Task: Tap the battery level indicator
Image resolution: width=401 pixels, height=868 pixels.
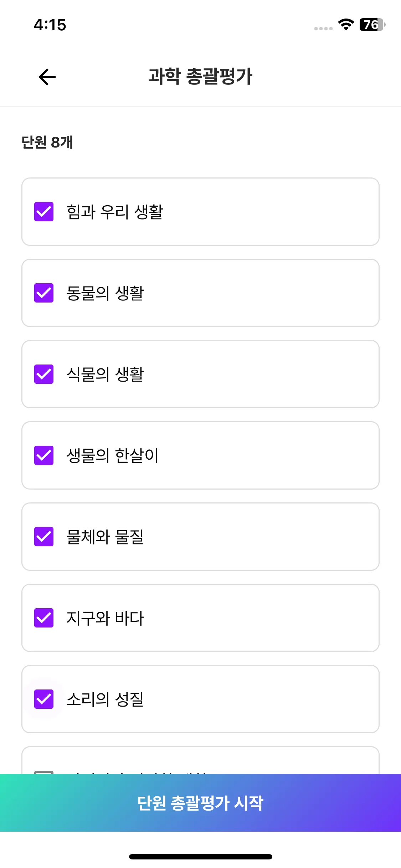Action: [x=372, y=25]
